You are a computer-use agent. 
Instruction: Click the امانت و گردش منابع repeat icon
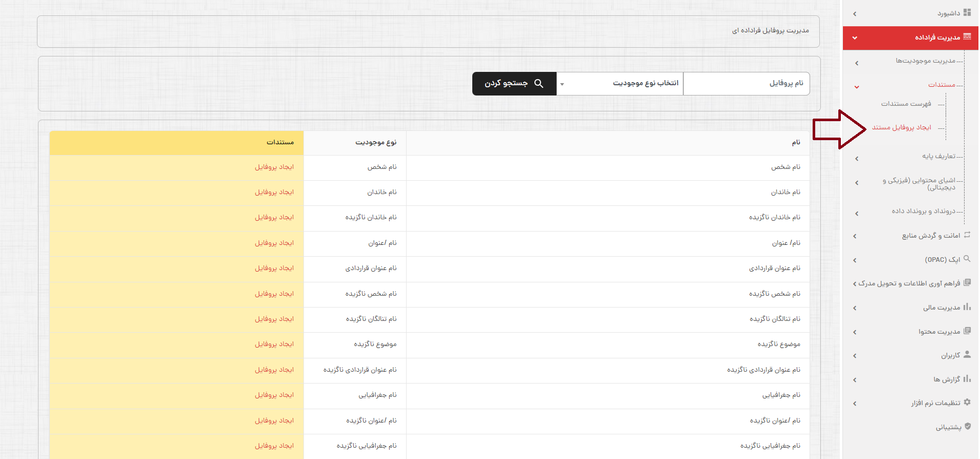click(x=967, y=235)
